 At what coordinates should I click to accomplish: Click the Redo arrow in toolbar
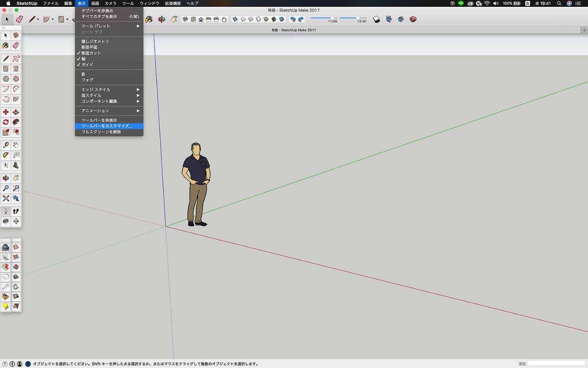pos(301,20)
